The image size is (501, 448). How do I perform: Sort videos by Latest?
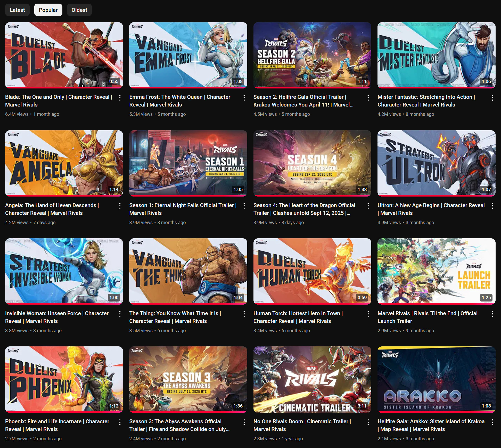pos(17,10)
